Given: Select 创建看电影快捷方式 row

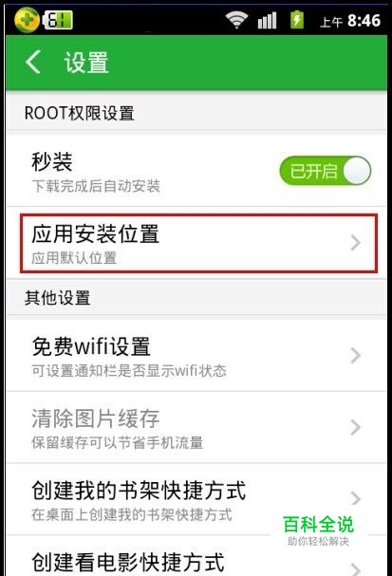Looking at the screenshot, I should pos(196,556).
